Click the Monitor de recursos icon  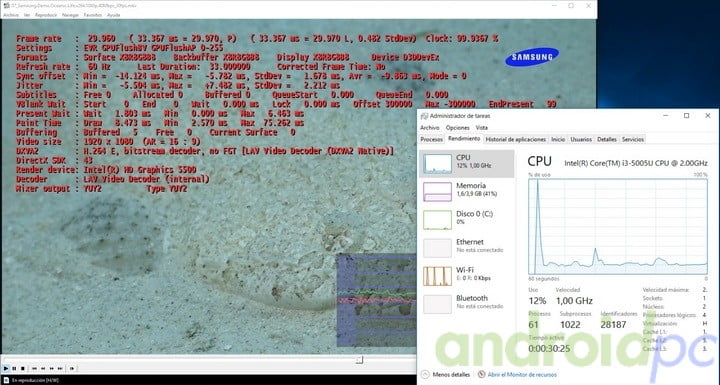481,374
